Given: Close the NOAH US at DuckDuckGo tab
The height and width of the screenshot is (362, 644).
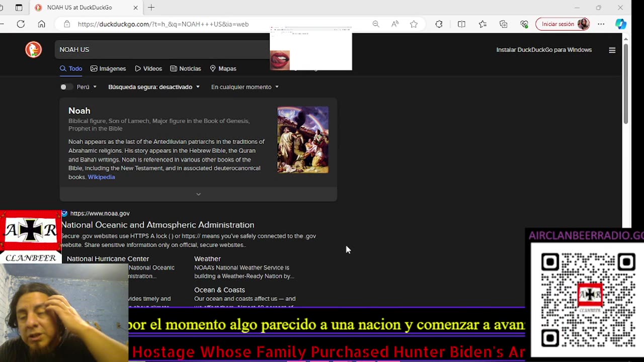Looking at the screenshot, I should pos(135,8).
